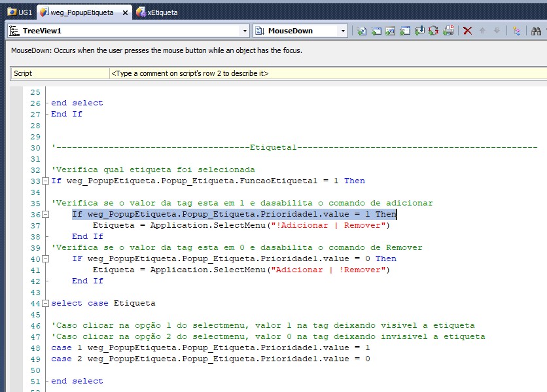Screen dimensions: 547x392
Task: Close the weg_PopupEtiqueta tab
Action: [x=124, y=12]
